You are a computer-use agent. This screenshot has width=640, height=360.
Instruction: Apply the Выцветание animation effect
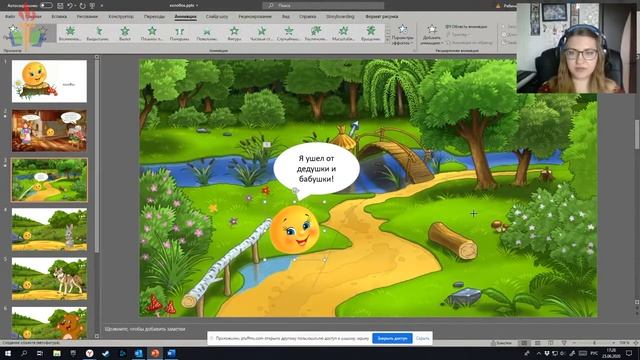98,33
